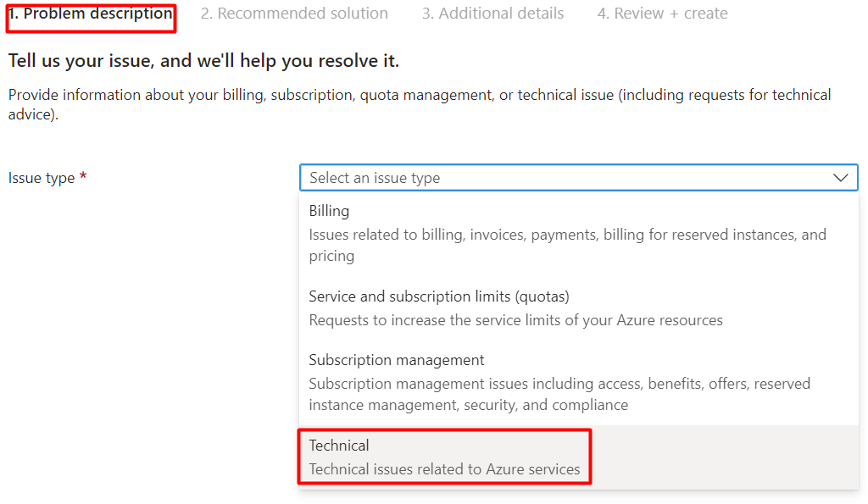
Task: Focus the issue type placeholder text
Action: 374,178
